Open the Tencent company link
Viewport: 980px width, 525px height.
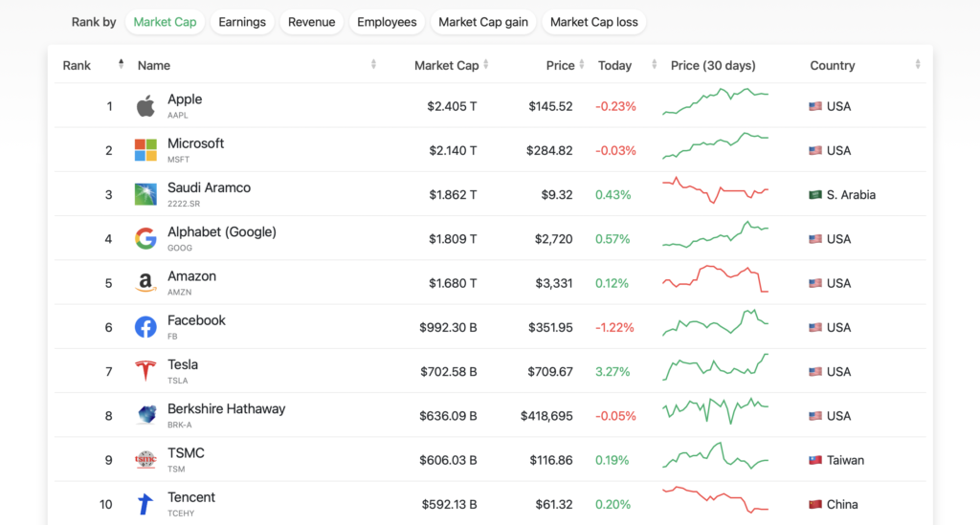point(191,497)
